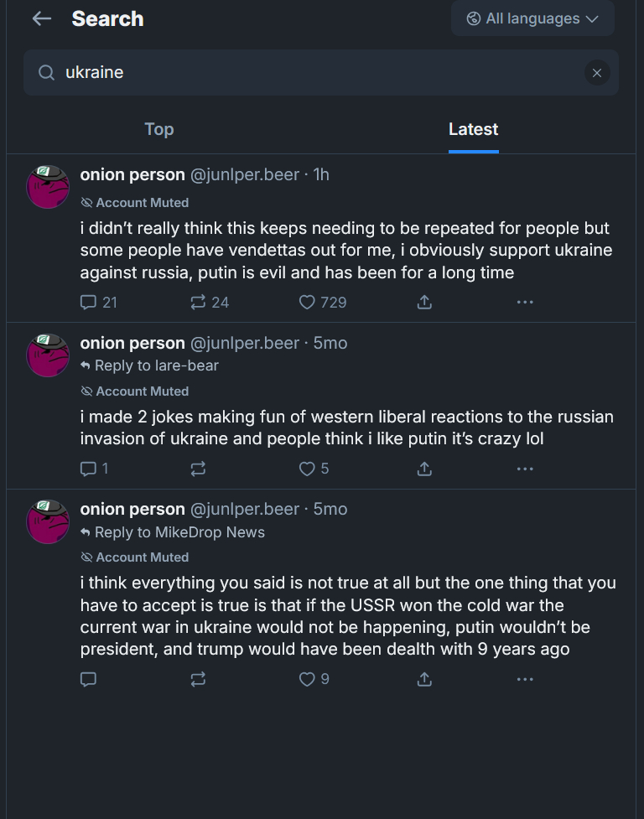Select the Latest tab

coord(473,129)
